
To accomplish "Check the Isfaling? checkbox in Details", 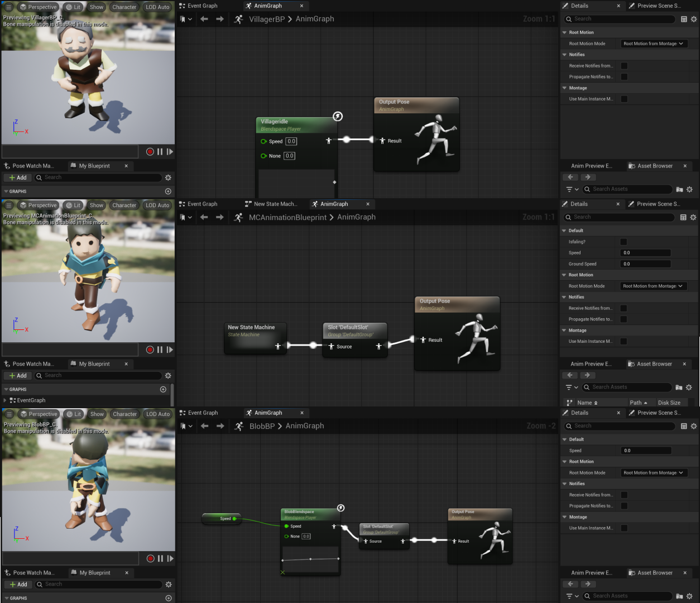I will coord(623,241).
